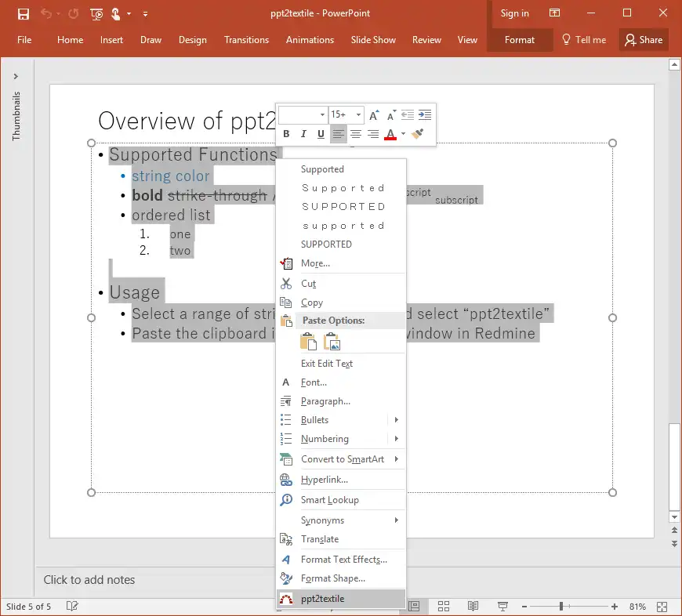Open the View tab
The width and height of the screenshot is (682, 616).
467,39
